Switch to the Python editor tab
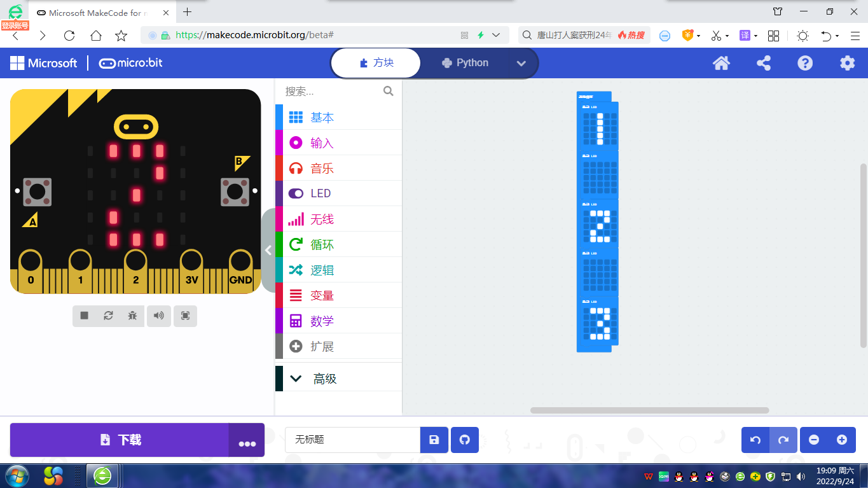The image size is (868, 488). (x=465, y=63)
